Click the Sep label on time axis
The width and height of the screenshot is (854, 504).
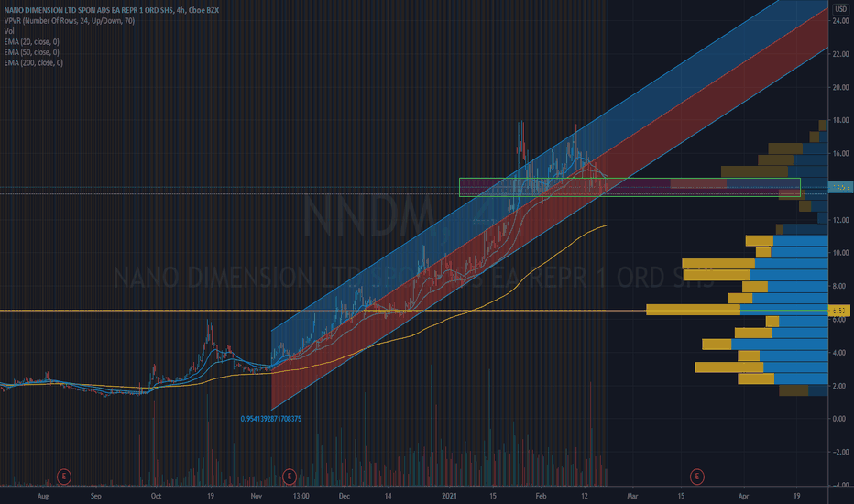96,496
